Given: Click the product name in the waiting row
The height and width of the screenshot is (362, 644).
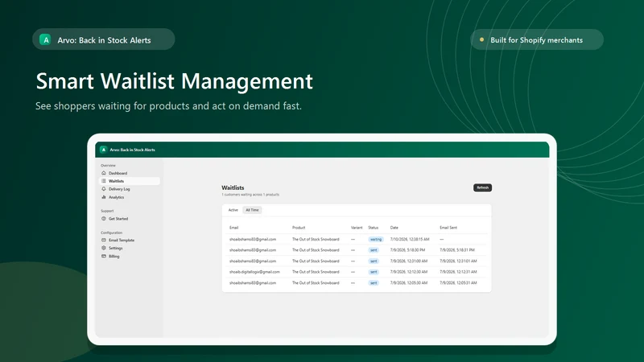Looking at the screenshot, I should coord(316,239).
